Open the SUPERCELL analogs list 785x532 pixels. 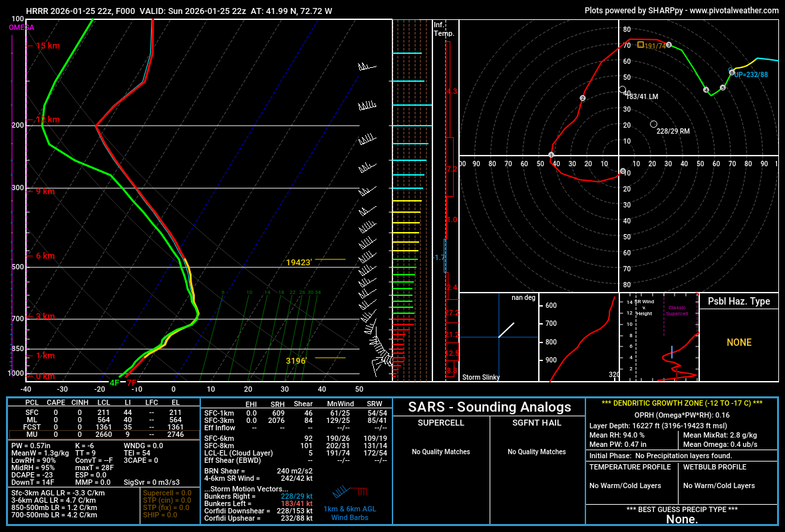(440, 423)
